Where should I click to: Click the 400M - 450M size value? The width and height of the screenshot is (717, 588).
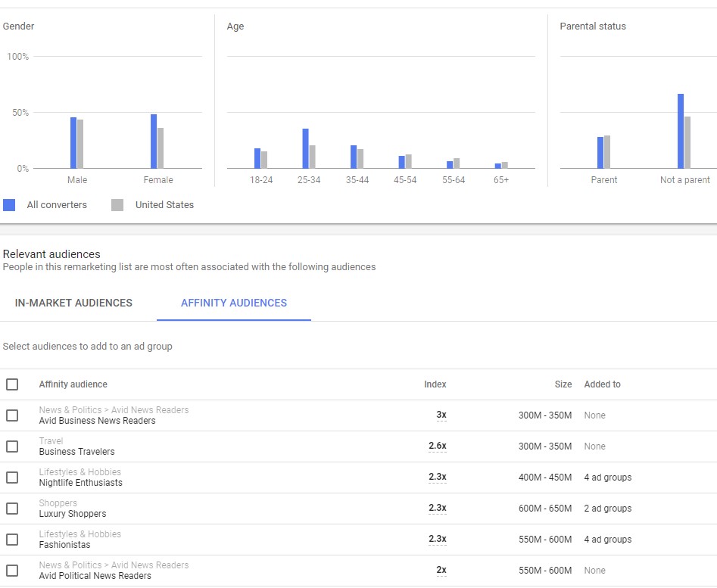545,478
